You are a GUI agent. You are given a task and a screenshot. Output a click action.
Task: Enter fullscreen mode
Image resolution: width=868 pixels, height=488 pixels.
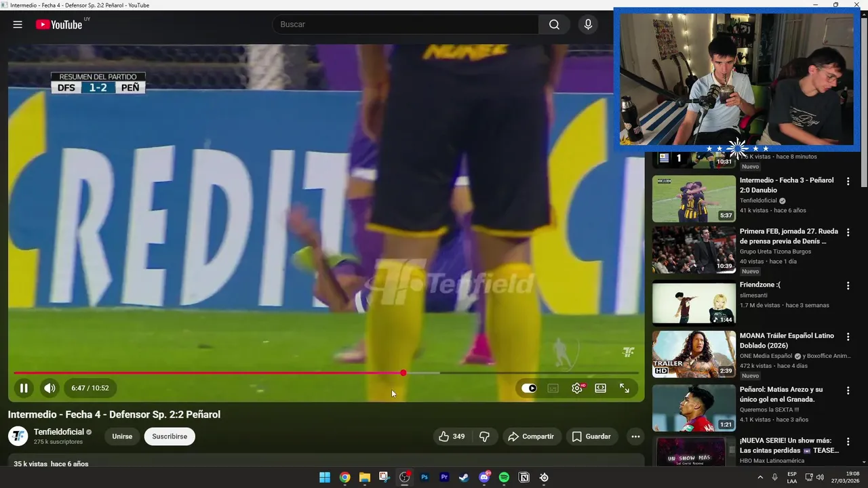625,388
